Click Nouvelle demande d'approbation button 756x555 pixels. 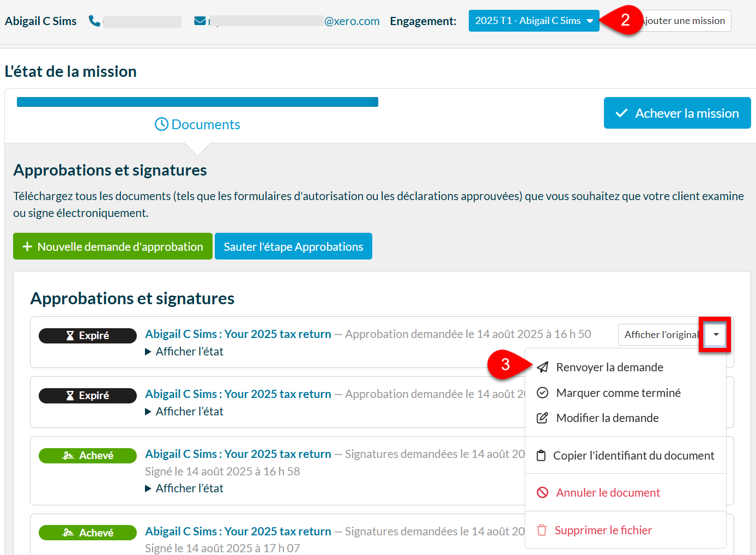113,246
